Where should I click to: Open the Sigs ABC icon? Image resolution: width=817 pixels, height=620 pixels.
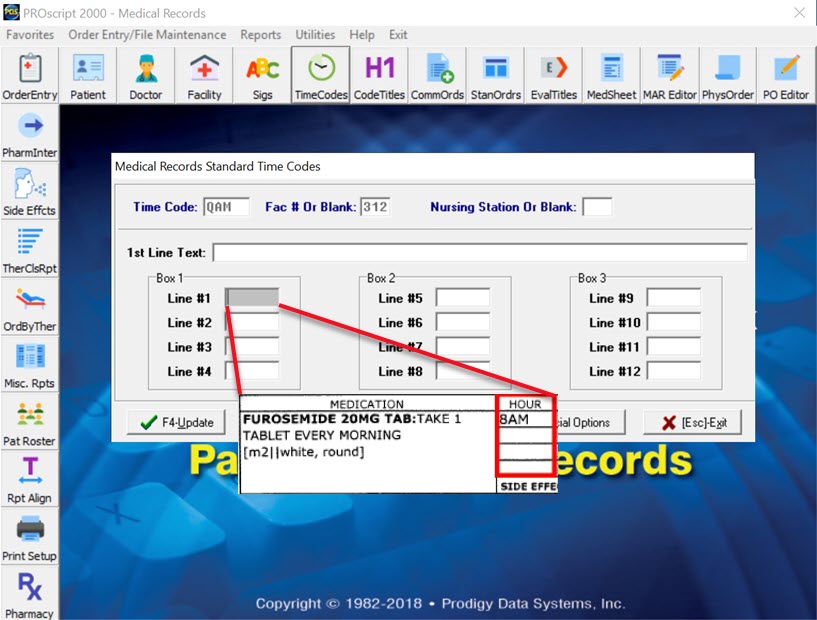coord(262,76)
